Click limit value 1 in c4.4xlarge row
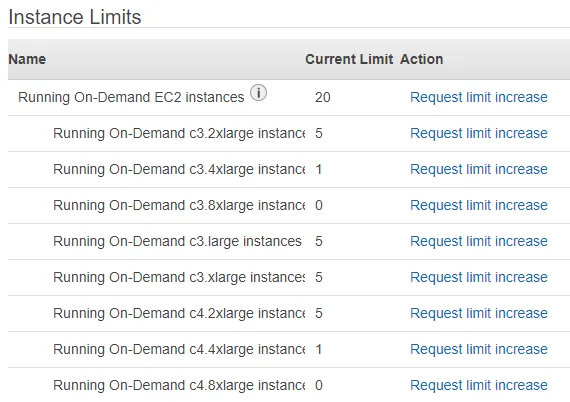Screen dimensions: 570x402 tap(319, 349)
